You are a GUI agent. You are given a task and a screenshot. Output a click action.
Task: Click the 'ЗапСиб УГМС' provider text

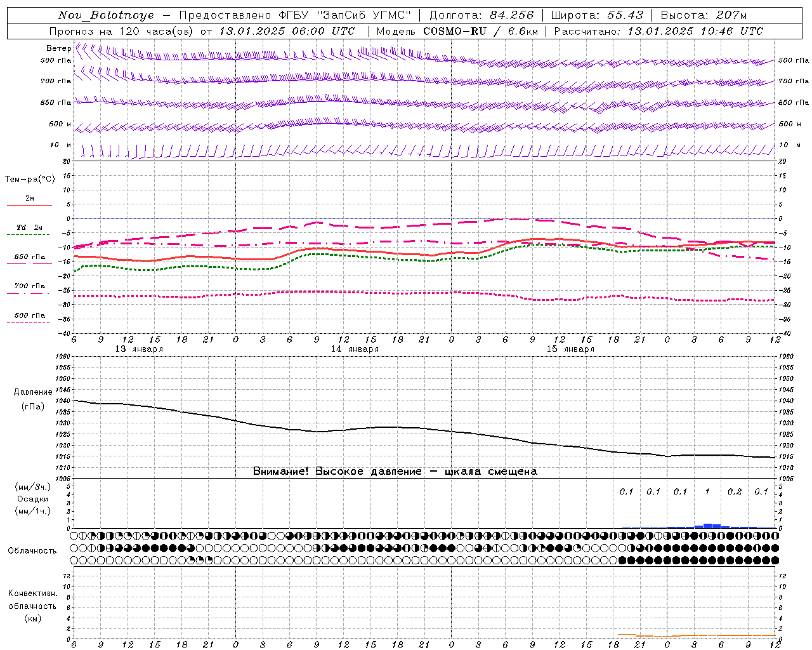click(x=363, y=15)
